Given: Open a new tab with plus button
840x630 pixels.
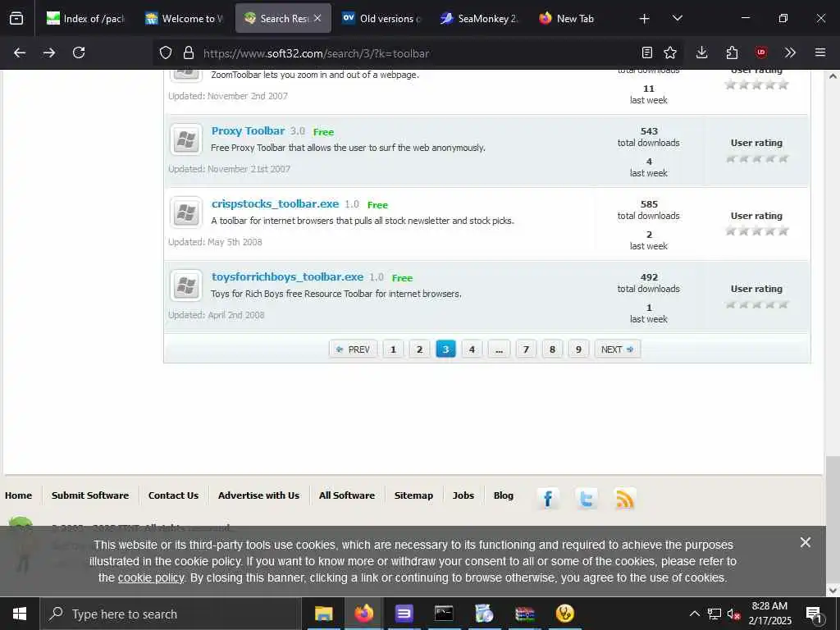Looking at the screenshot, I should [645, 19].
